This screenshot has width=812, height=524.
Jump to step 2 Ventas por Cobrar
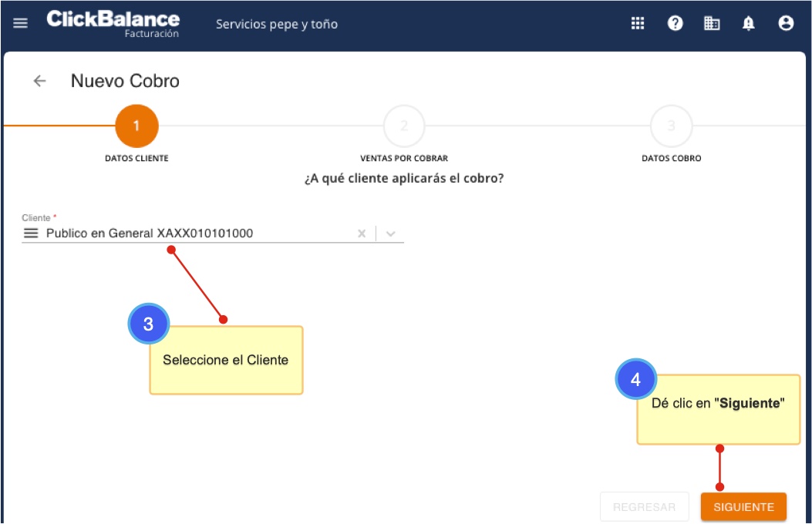click(x=404, y=126)
